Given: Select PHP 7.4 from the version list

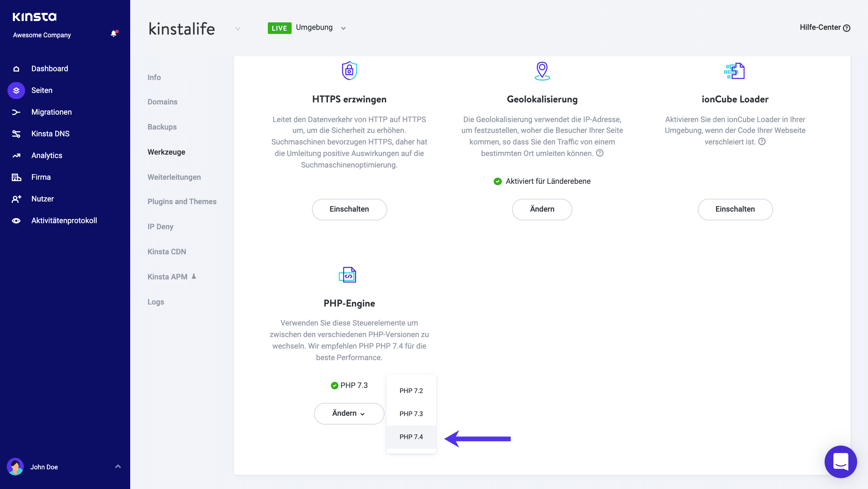Looking at the screenshot, I should point(411,437).
